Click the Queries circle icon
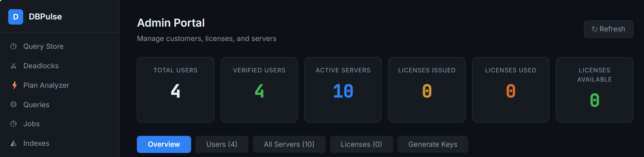Viewport: 644px width, 157px height. click(14, 104)
